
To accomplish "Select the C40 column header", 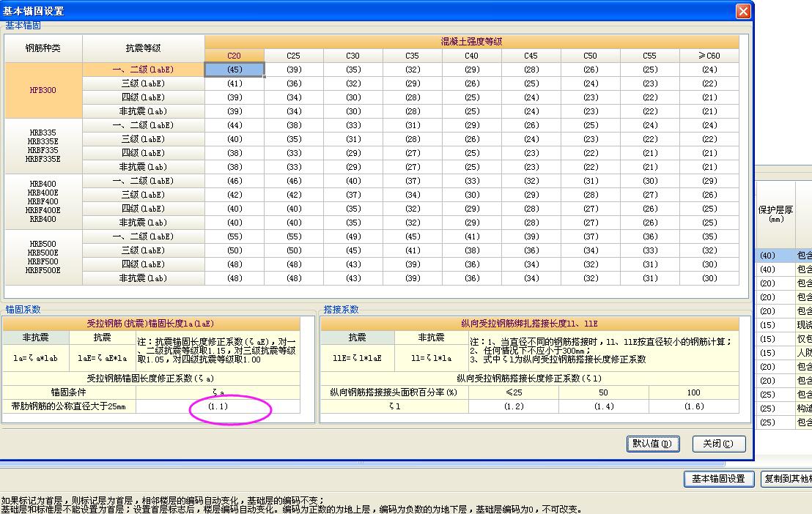I will 472,56.
